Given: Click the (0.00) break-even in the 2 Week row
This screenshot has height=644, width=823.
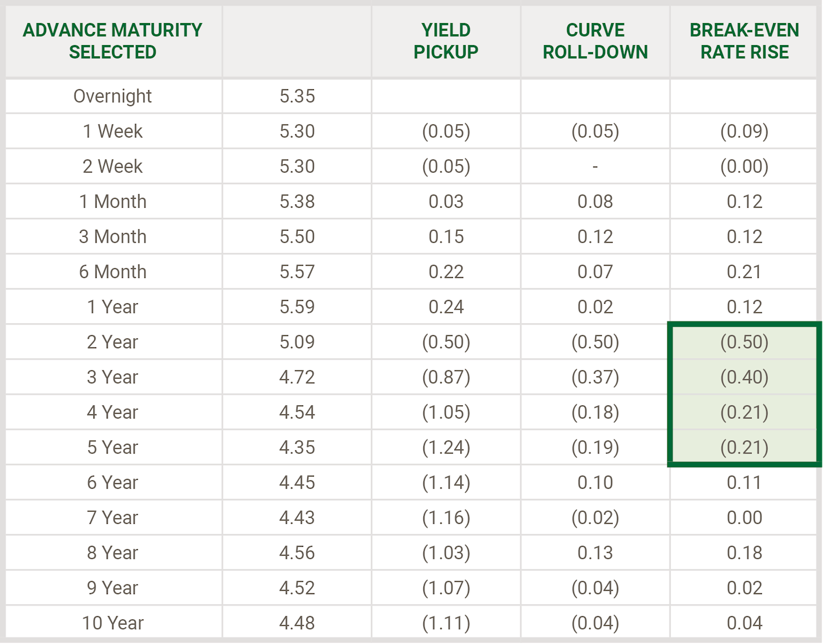Looking at the screenshot, I should pos(744,166).
